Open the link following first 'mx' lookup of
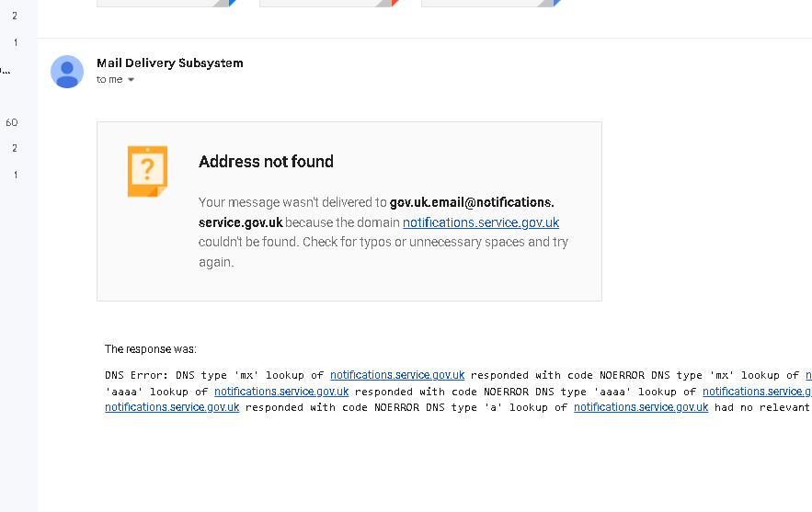This screenshot has width=812, height=512. (x=397, y=375)
